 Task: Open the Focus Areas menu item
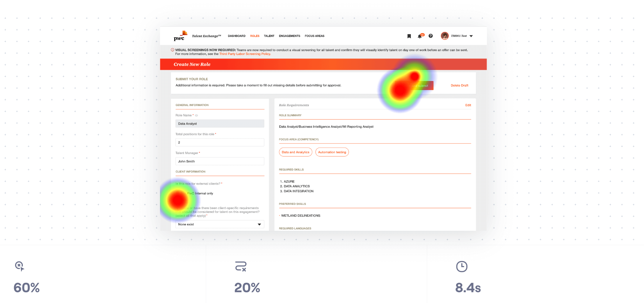pyautogui.click(x=314, y=36)
